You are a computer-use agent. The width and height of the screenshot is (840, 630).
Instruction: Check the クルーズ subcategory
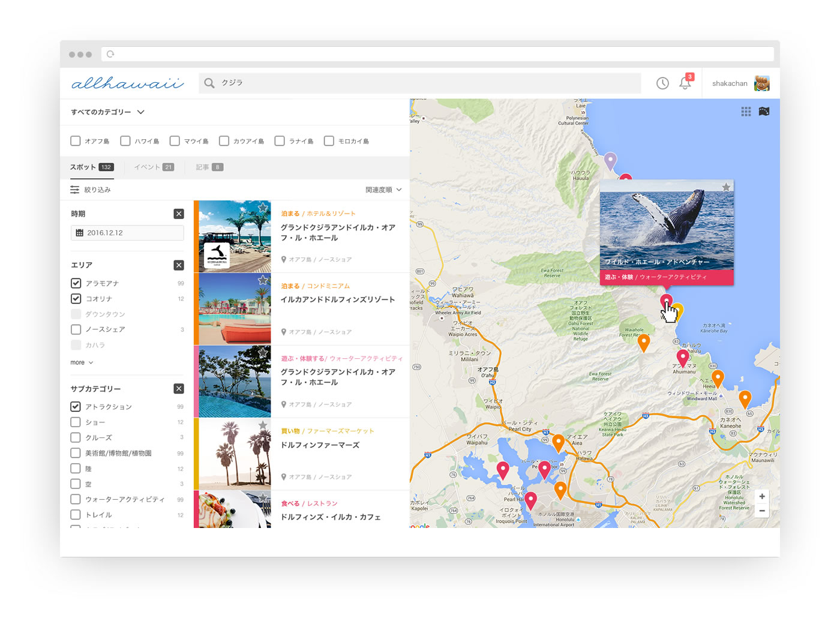coord(76,437)
